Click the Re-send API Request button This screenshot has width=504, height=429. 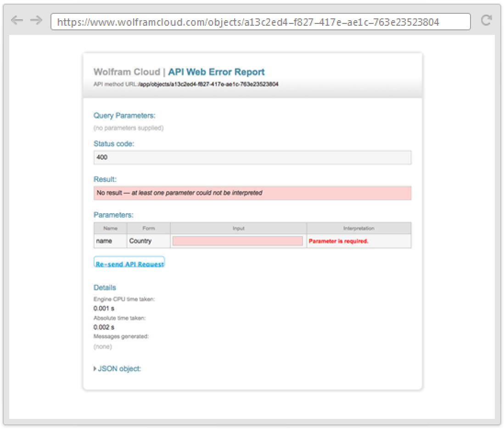point(129,263)
